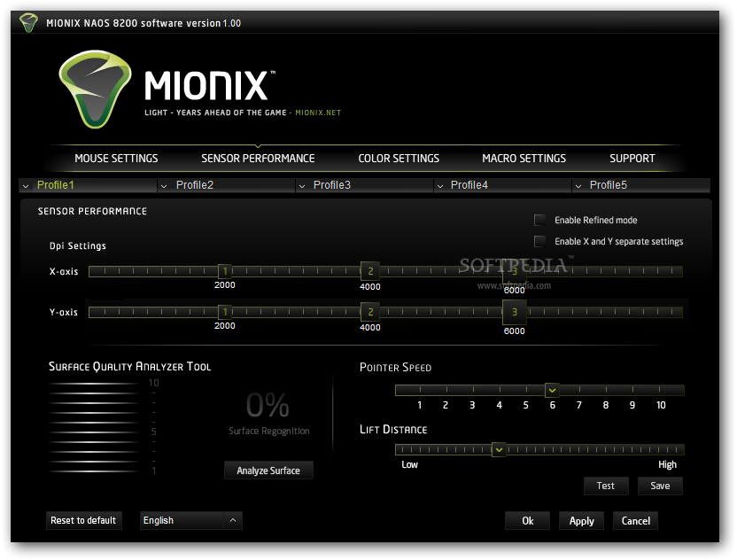Click the large Mionix shield logo

[x=95, y=89]
